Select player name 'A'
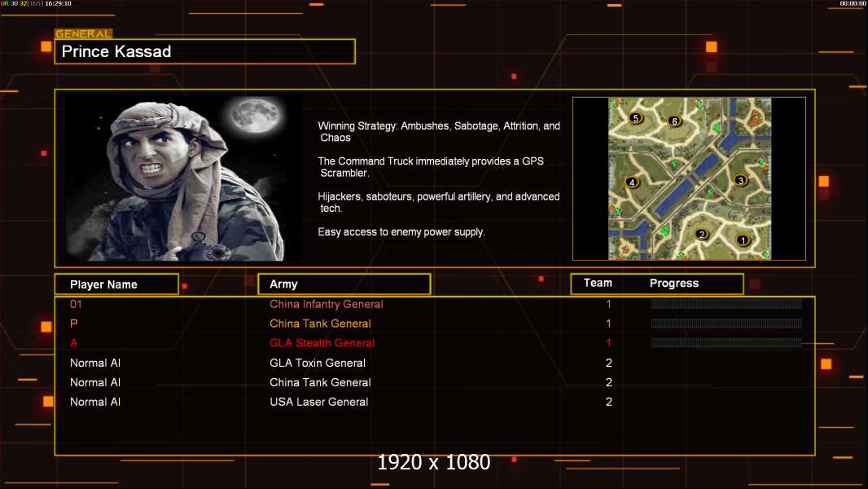Image resolution: width=868 pixels, height=489 pixels. pos(73,343)
